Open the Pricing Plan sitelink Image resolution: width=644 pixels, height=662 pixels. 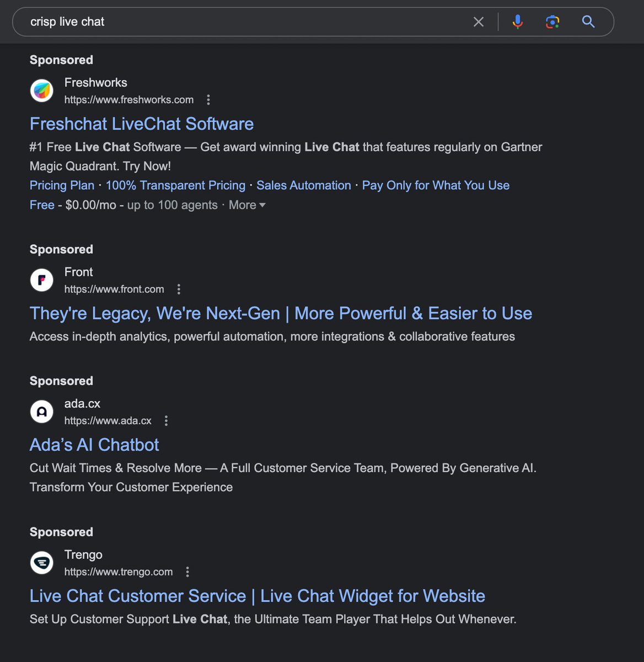pyautogui.click(x=62, y=185)
